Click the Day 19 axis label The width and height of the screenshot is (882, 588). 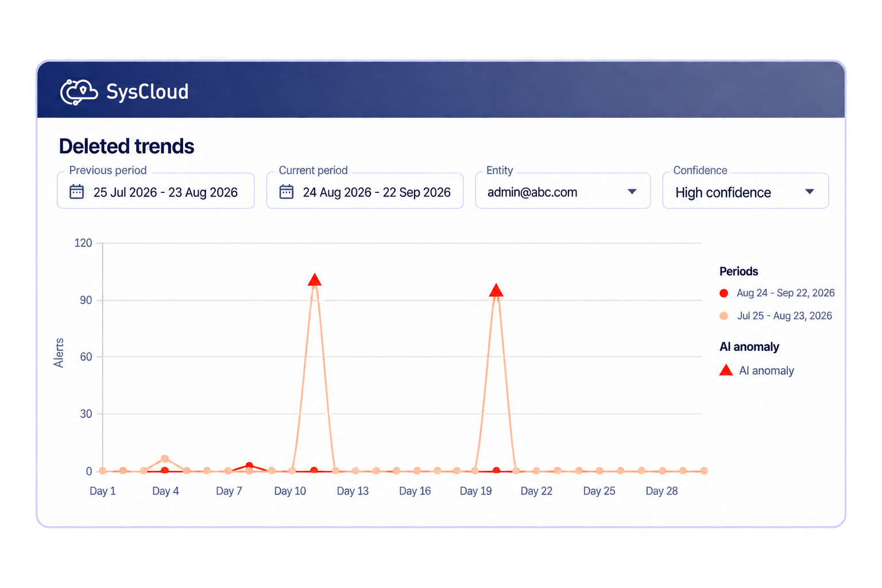pyautogui.click(x=476, y=491)
